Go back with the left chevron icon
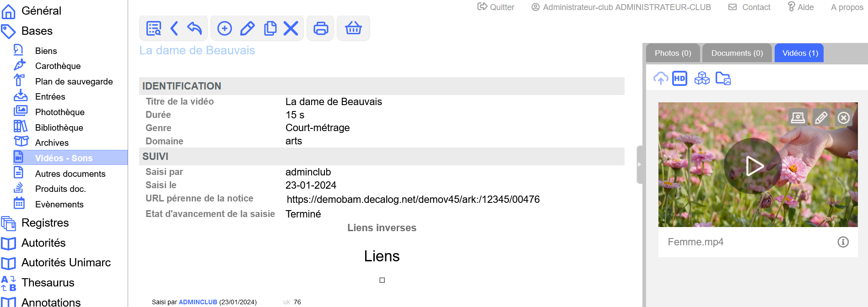 coord(174,28)
